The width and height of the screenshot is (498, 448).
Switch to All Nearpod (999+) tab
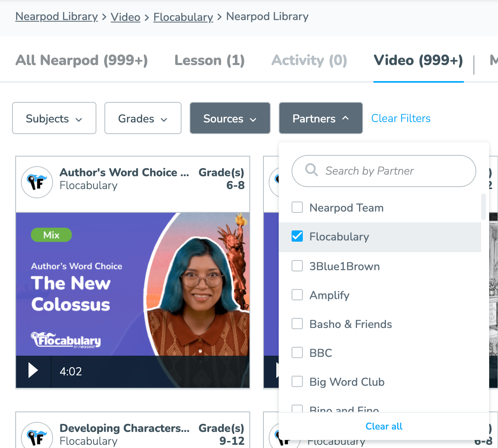pyautogui.click(x=82, y=60)
